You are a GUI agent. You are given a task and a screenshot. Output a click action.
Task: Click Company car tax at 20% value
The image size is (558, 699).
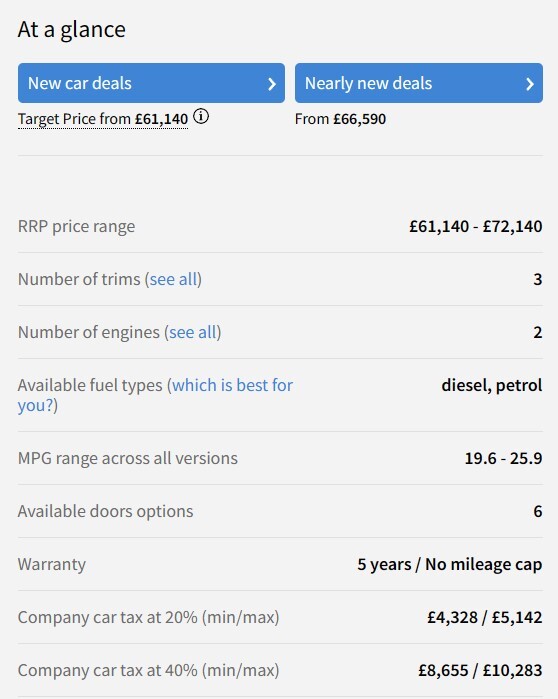484,617
